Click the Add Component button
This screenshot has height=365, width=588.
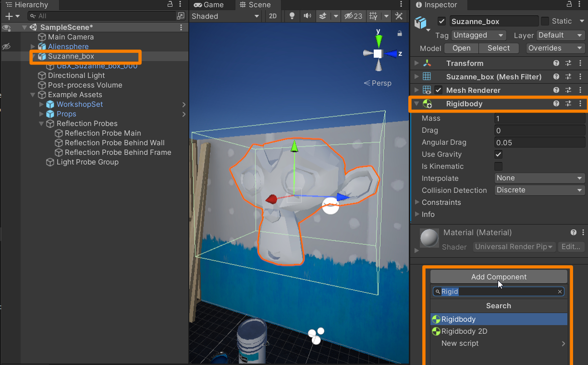point(499,277)
